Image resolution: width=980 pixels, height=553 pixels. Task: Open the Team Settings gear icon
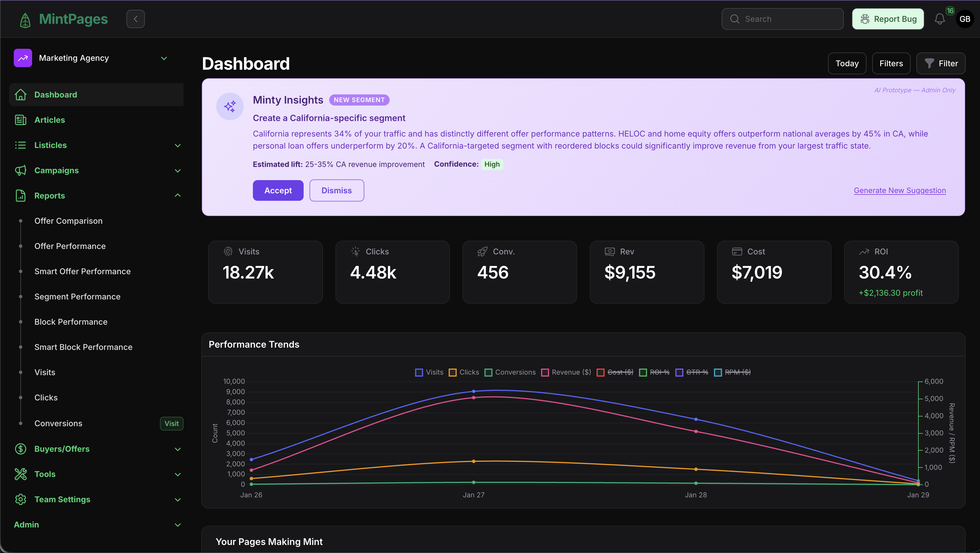tap(21, 499)
